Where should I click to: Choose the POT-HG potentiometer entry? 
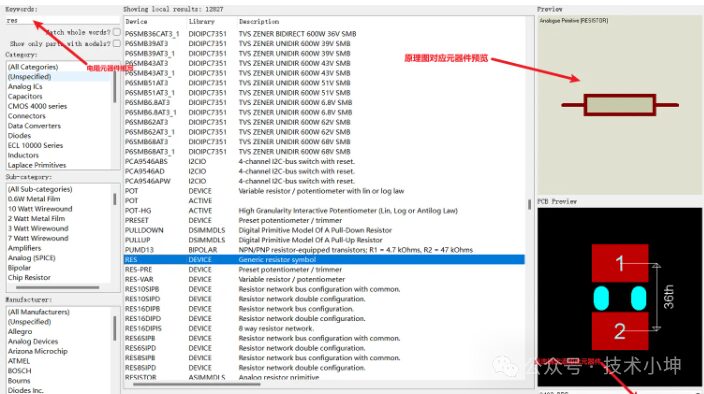tap(324, 210)
